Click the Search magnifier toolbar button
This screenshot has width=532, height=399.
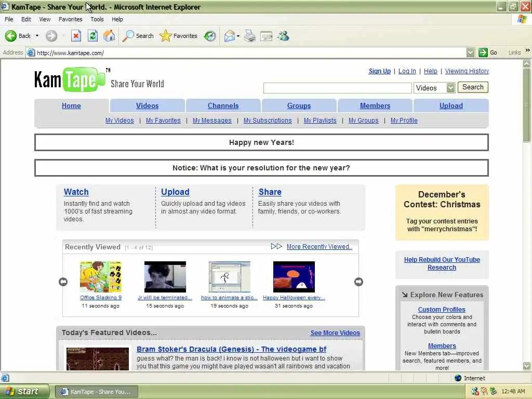(138, 36)
